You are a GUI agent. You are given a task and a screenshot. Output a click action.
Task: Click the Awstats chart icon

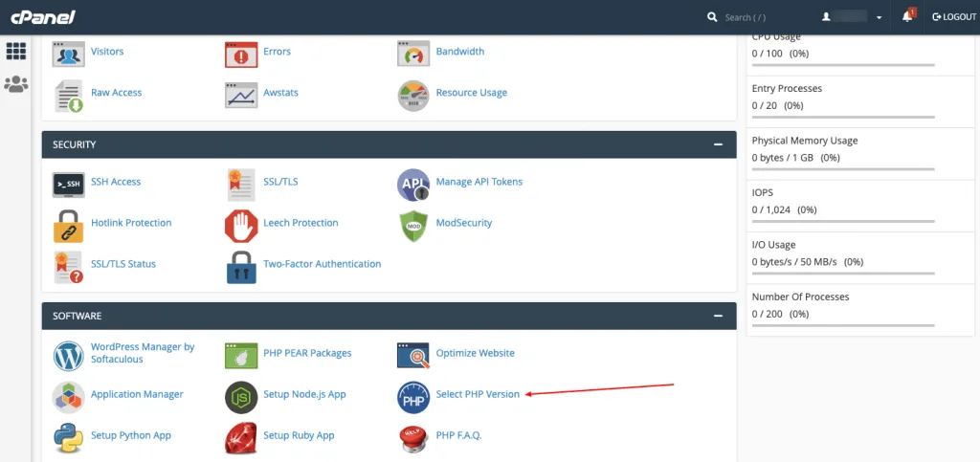click(x=241, y=95)
